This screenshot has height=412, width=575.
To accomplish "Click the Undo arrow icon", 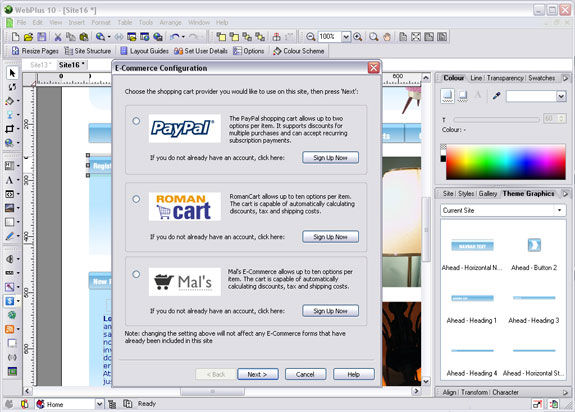I will (175, 37).
